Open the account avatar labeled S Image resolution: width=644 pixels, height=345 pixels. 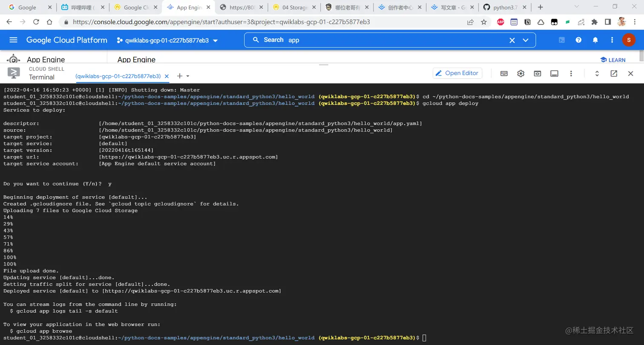629,40
